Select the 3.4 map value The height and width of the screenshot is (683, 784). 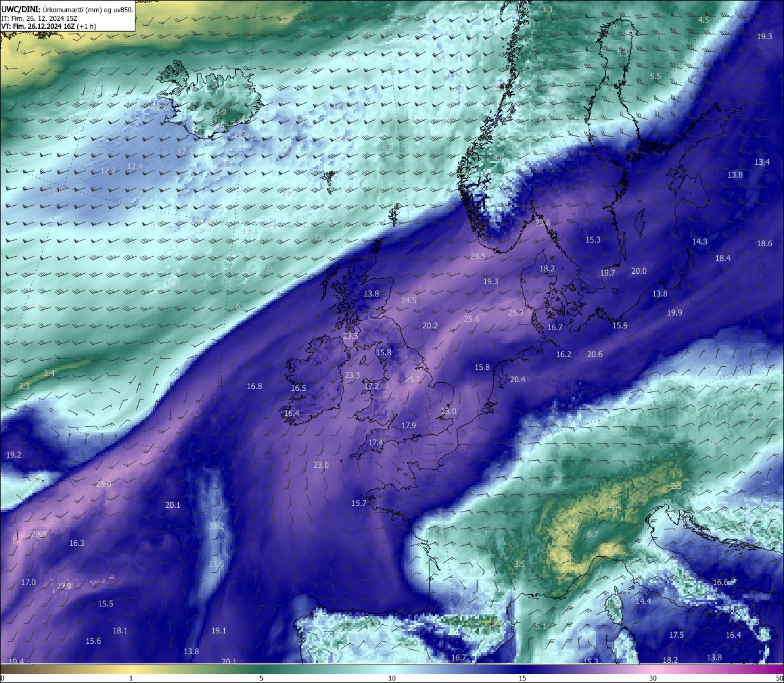point(49,373)
